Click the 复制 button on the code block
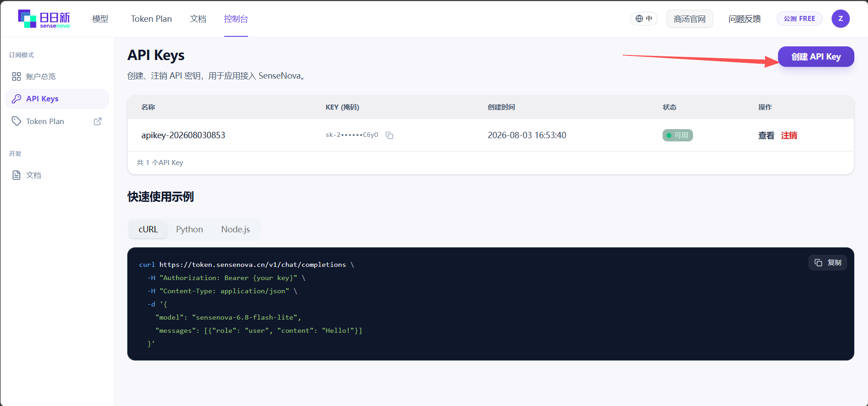This screenshot has width=868, height=406. click(x=827, y=262)
